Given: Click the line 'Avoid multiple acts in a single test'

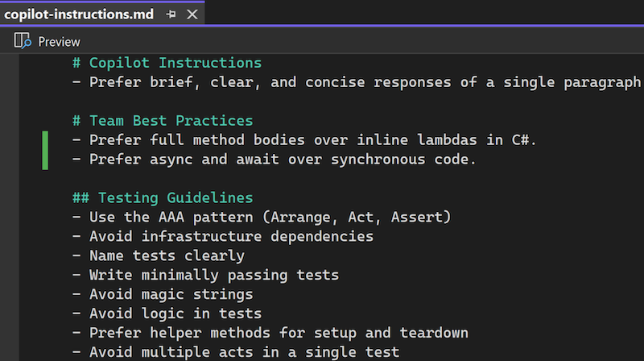Looking at the screenshot, I should tap(236, 352).
